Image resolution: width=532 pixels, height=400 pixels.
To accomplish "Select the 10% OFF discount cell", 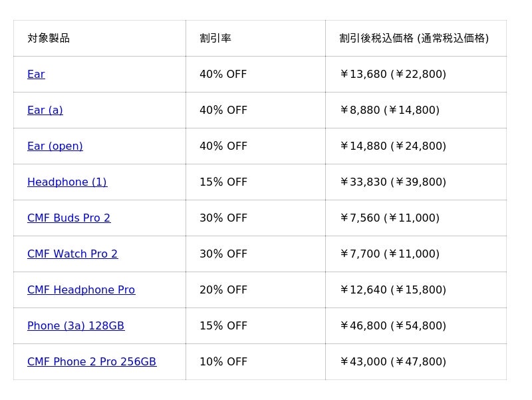I will (223, 362).
